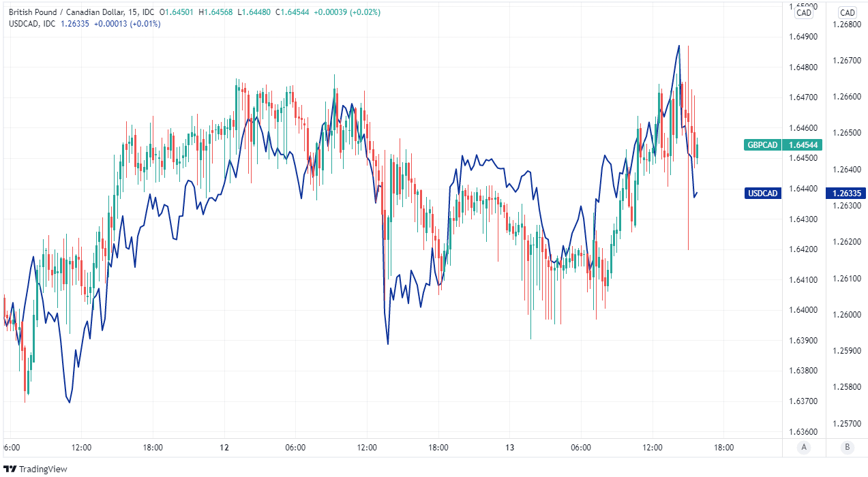This screenshot has height=477, width=868.
Task: Click the 13 date marker on time axis
Action: (510, 448)
